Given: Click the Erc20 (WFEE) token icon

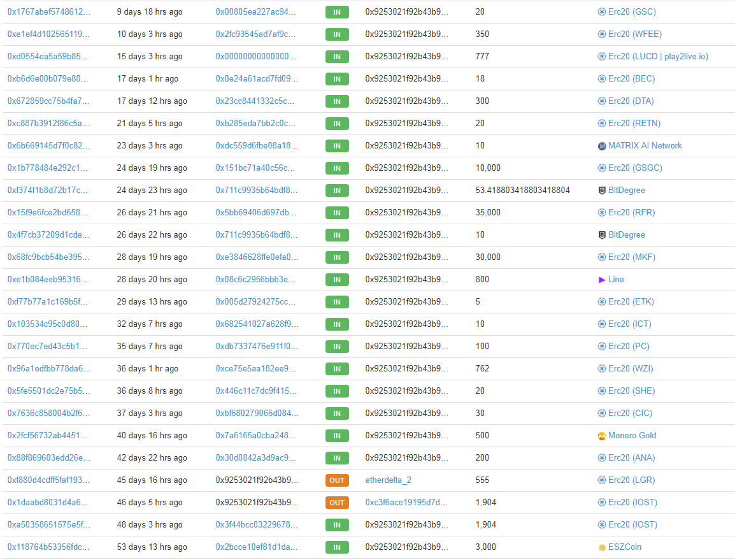Looking at the screenshot, I should click(x=602, y=34).
